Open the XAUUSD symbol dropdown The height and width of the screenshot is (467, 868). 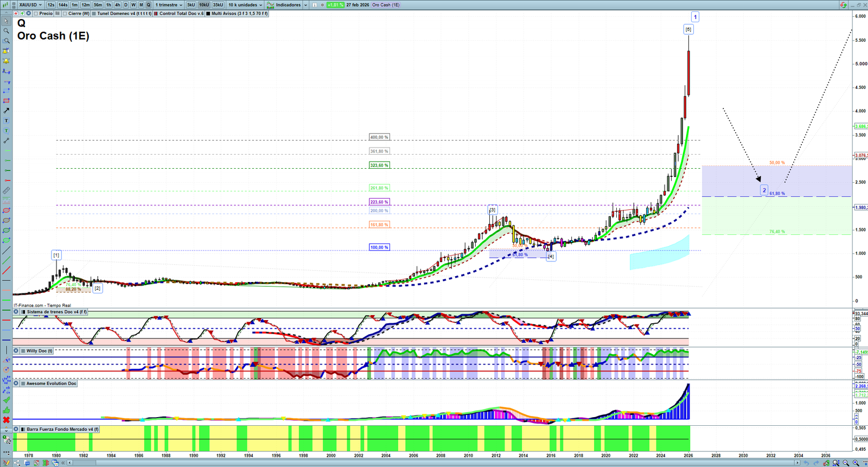coord(30,5)
